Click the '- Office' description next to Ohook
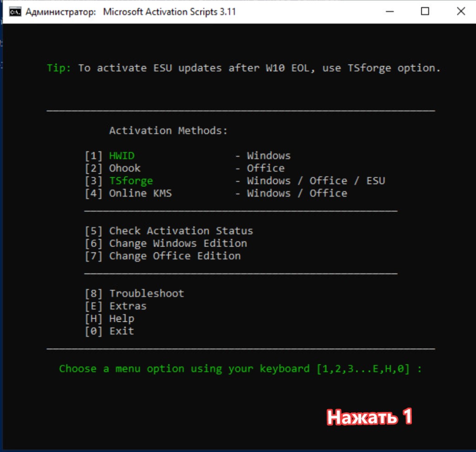Screen dimensions: 476x452 (260, 168)
